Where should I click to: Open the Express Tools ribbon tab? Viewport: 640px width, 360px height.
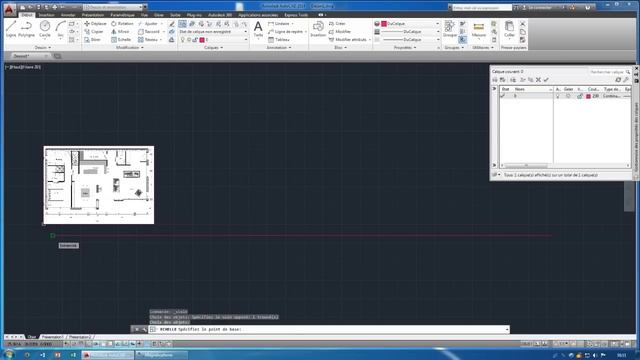coord(296,15)
